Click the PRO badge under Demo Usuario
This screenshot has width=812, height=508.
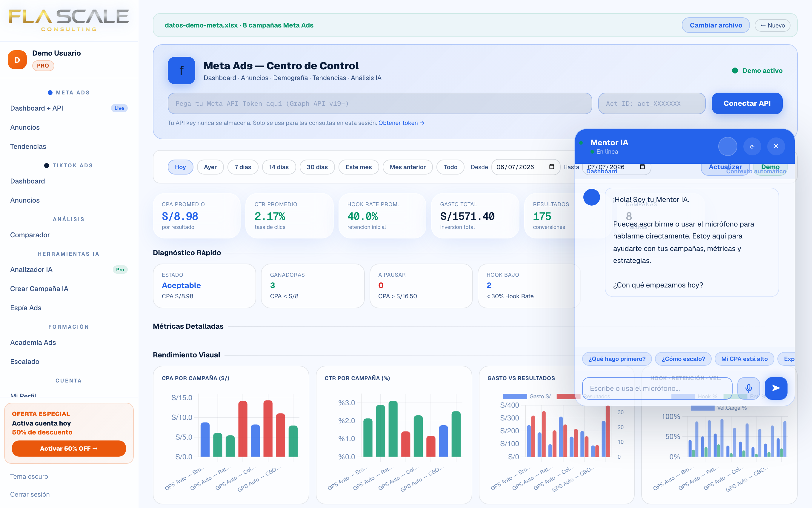coord(43,66)
